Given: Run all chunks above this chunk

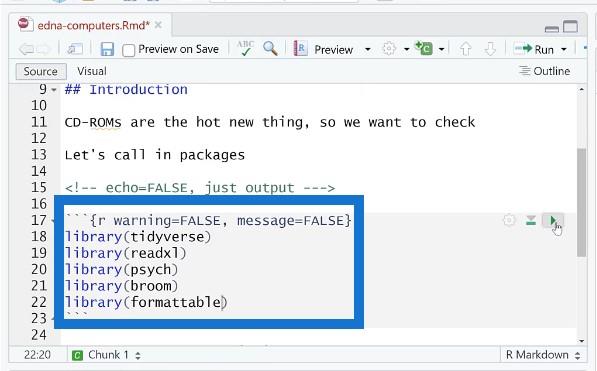Looking at the screenshot, I should click(531, 220).
